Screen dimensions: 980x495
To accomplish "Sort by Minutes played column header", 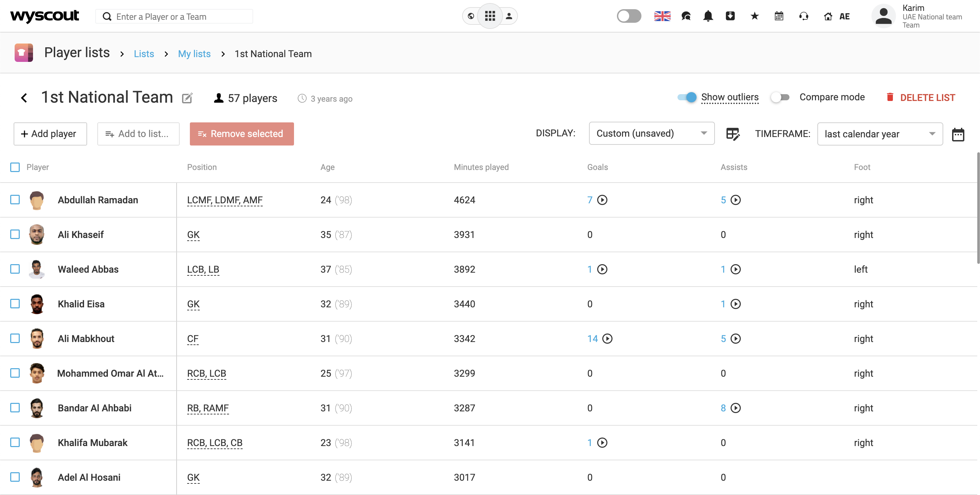I will coord(481,167).
